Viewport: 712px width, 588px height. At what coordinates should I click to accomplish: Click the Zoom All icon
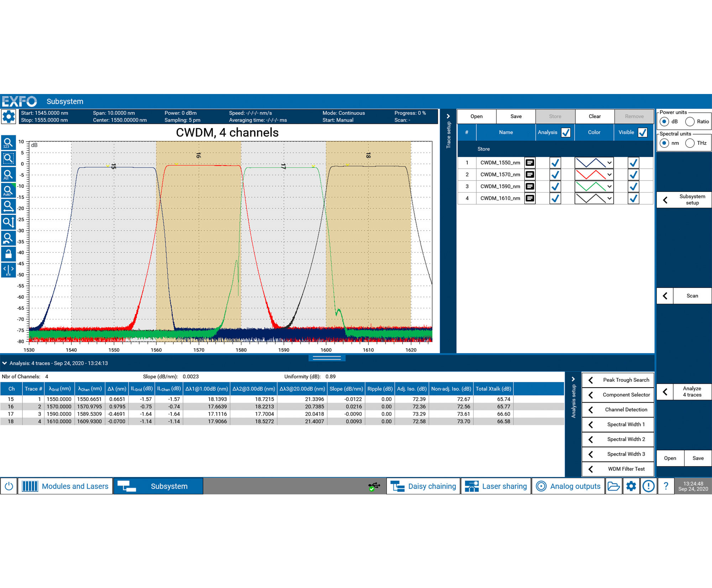[x=9, y=174]
